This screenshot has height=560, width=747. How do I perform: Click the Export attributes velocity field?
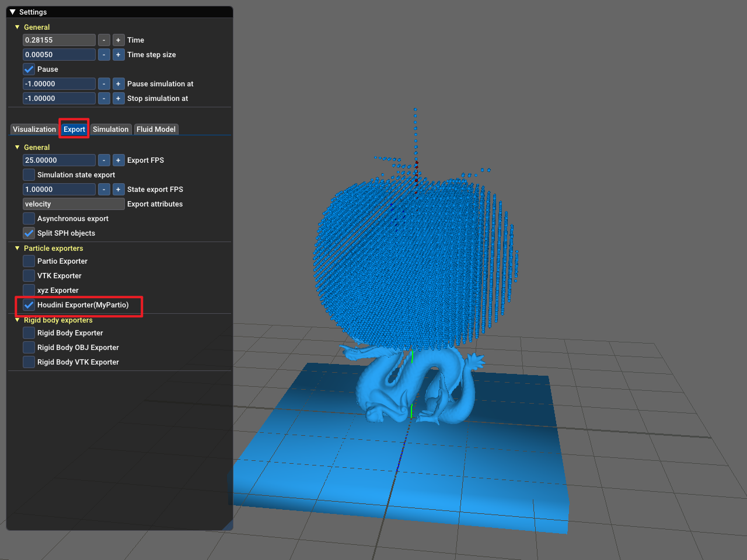click(x=74, y=204)
